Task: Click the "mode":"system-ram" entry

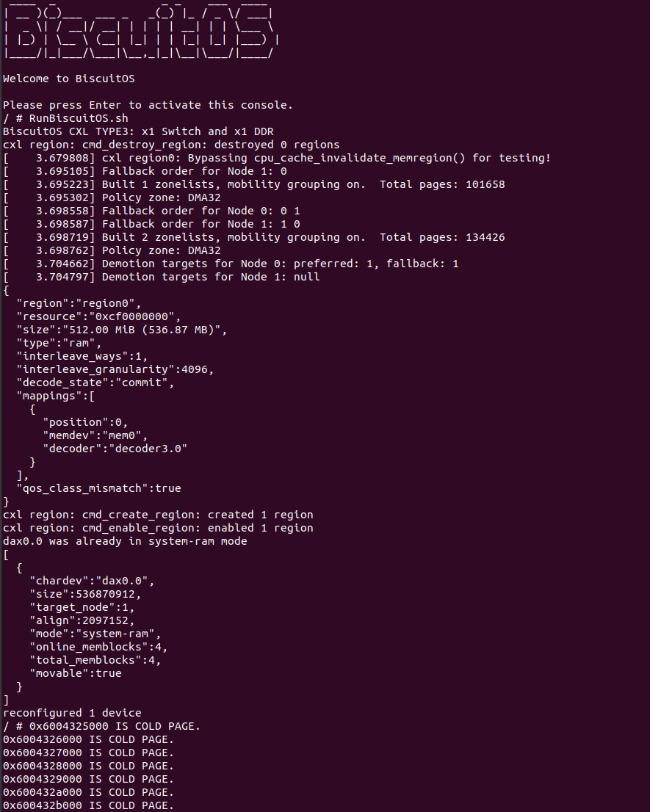Action: pos(95,634)
